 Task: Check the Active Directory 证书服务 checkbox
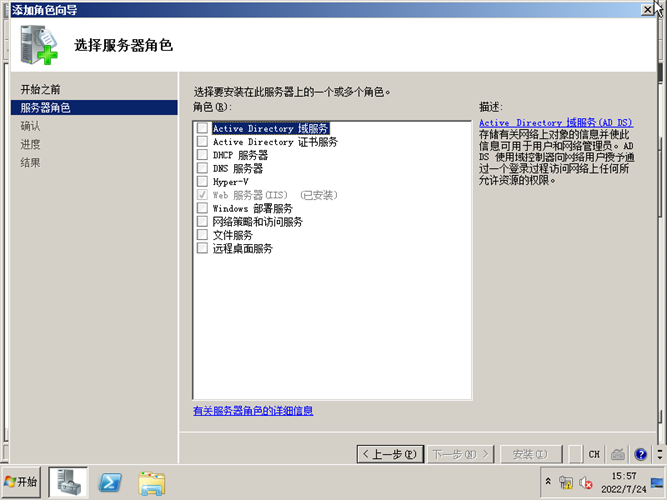(x=202, y=141)
